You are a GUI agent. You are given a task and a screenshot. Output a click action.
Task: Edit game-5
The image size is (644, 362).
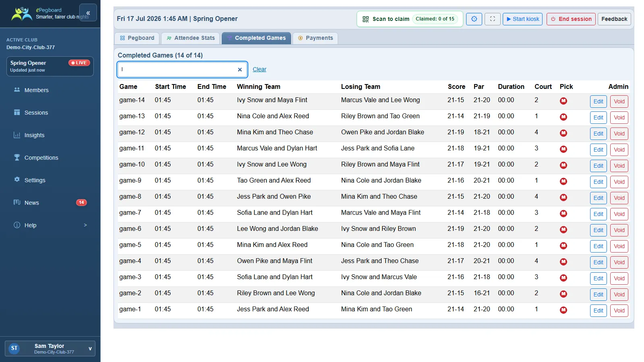click(x=599, y=246)
